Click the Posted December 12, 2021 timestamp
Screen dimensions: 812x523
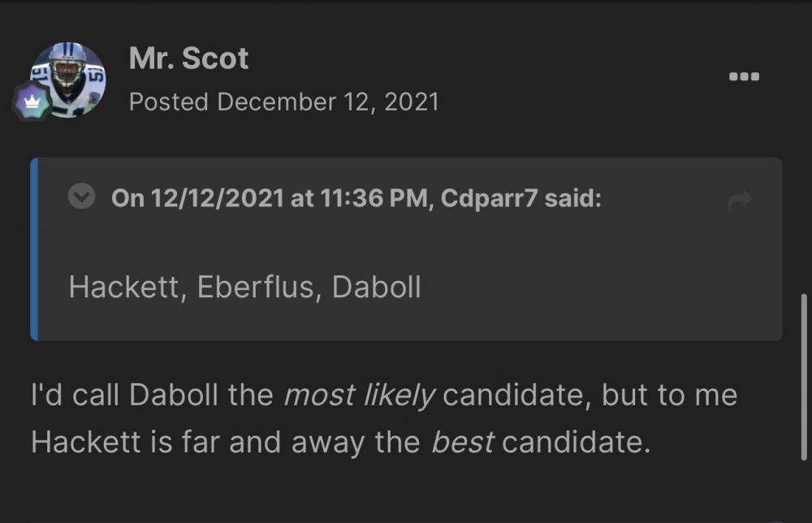coord(283,102)
